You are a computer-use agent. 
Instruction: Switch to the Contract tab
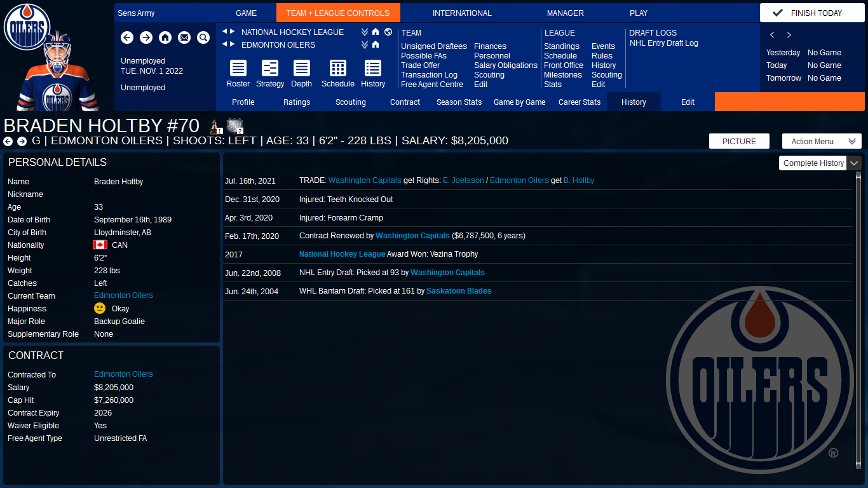405,102
